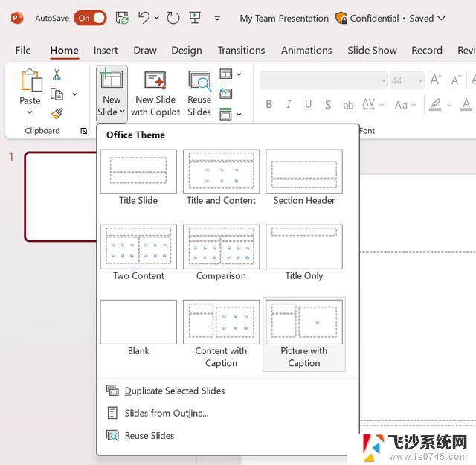
Task: Expand the Saved status chevron
Action: (442, 18)
